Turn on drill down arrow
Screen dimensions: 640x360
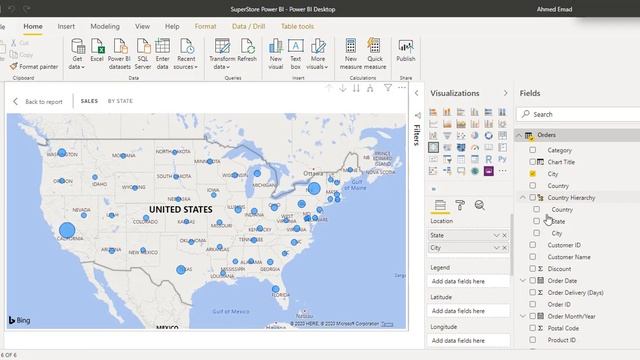click(x=343, y=88)
